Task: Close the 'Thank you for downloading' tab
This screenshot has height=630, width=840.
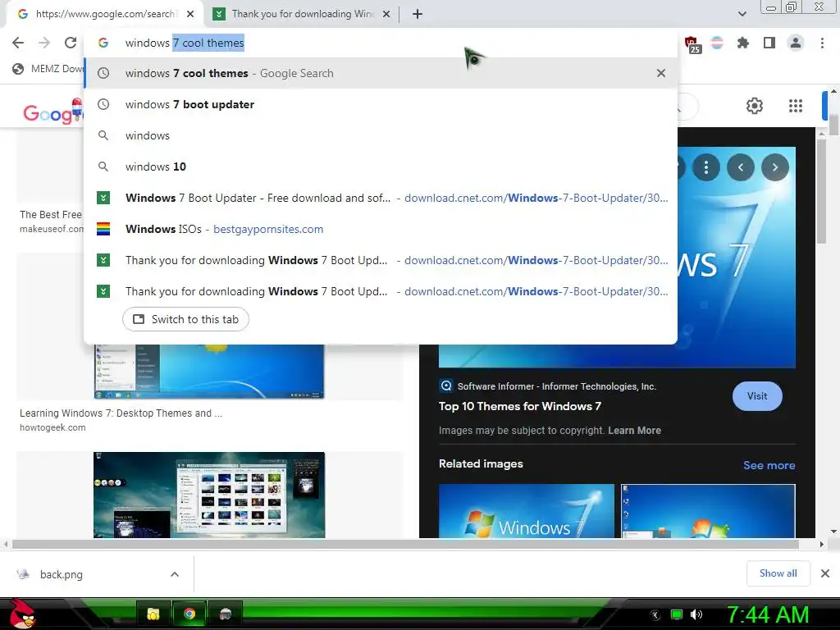Action: coord(386,14)
